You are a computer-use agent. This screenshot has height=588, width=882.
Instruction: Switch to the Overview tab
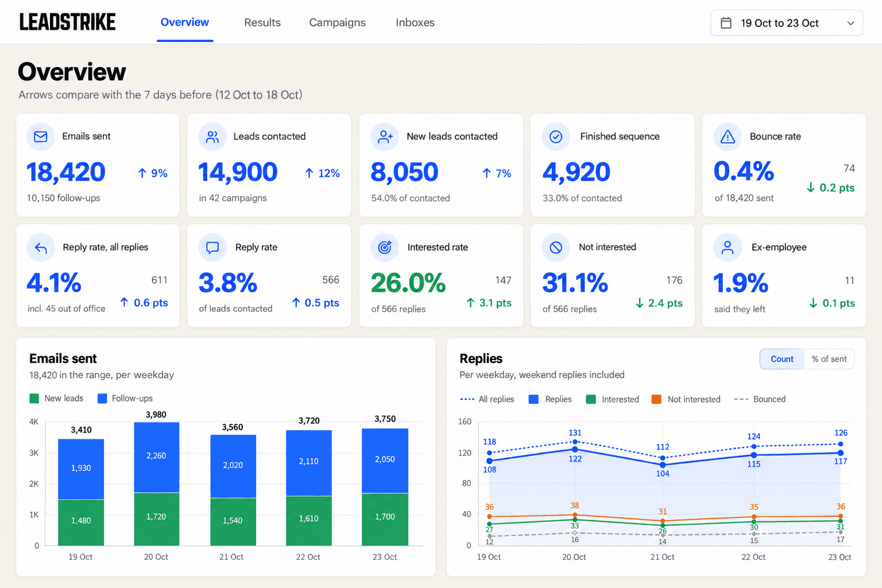coord(185,22)
